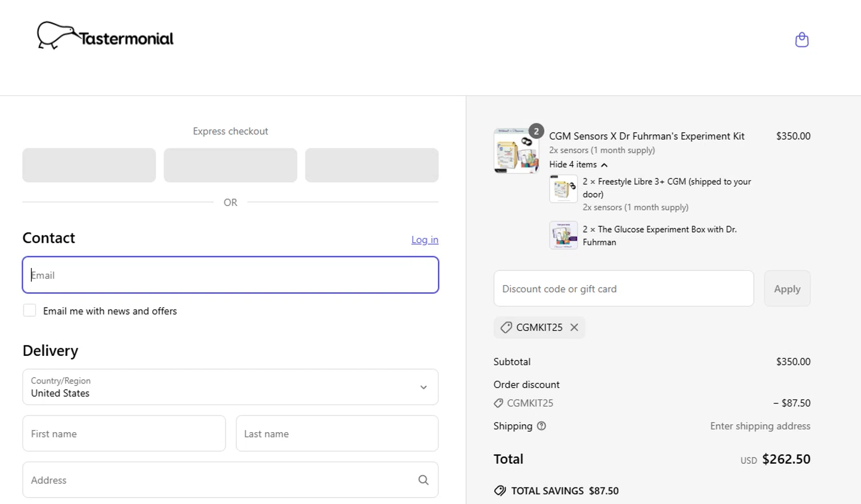Click the $262.50 total amount
This screenshot has height=504, width=861.
point(786,459)
